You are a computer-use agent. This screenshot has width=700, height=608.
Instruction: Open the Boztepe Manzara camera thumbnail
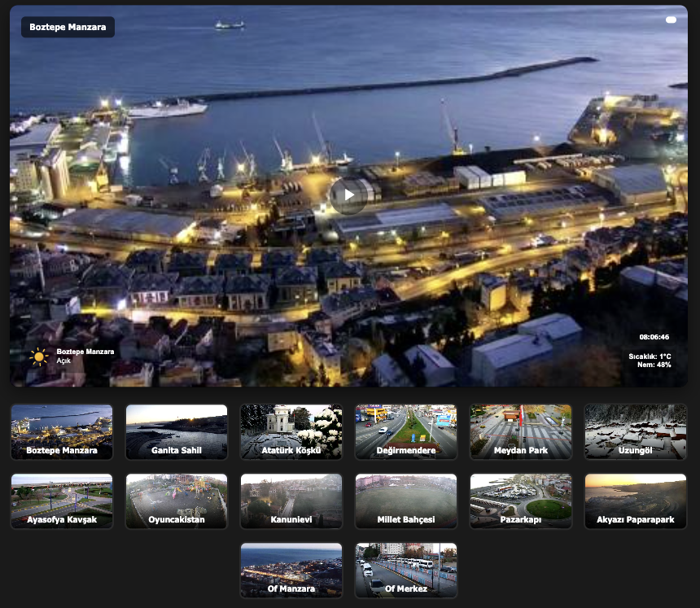[62, 432]
